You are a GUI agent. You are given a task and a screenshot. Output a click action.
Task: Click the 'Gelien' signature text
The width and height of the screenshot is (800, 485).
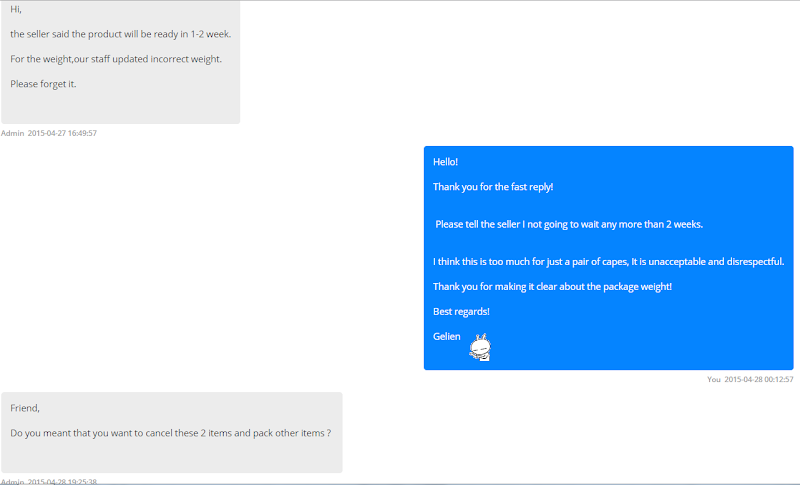(446, 337)
